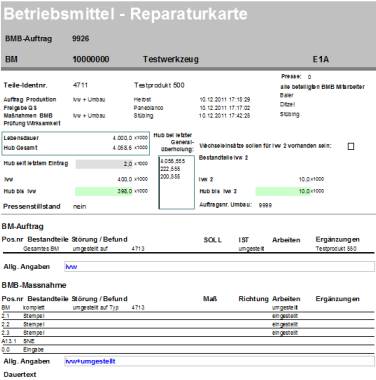Click the green Hub bis Ivw value 398,0

tap(104, 191)
